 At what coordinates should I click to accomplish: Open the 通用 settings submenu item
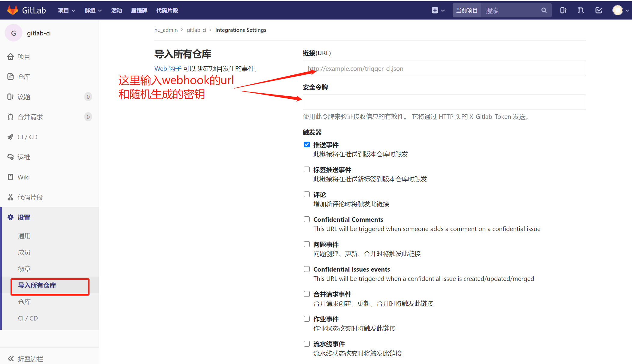click(24, 236)
